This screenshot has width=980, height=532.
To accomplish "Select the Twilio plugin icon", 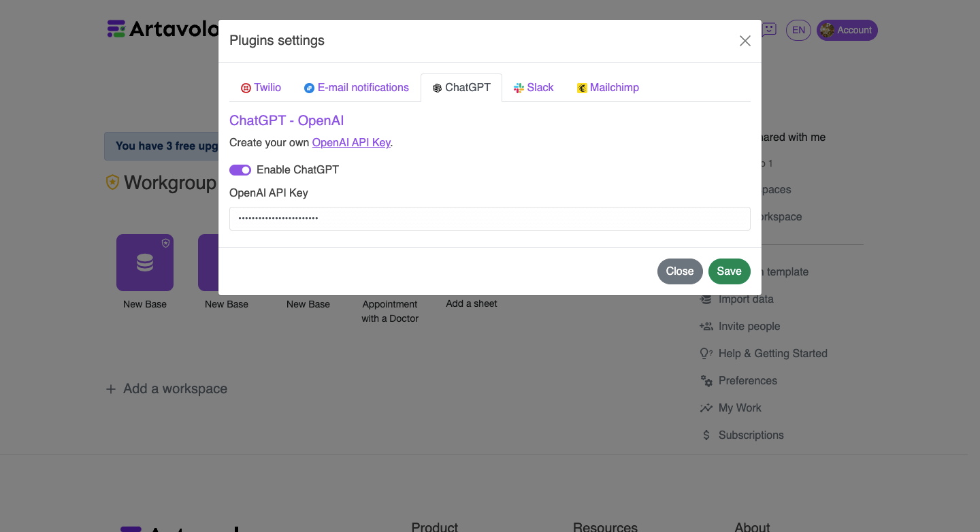I will (x=245, y=87).
